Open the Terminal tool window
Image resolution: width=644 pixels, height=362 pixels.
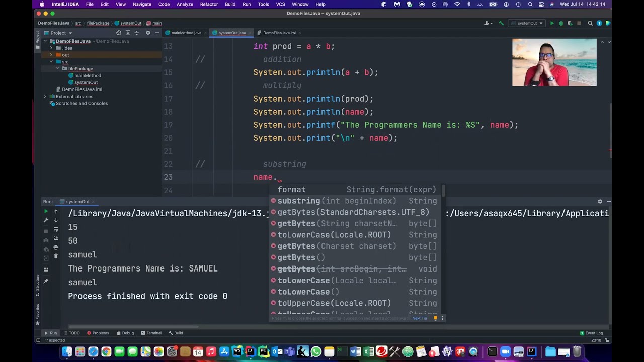coord(151,333)
